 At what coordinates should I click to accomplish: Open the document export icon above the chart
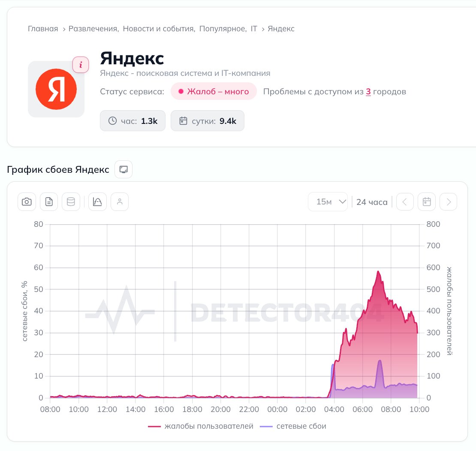coord(49,201)
